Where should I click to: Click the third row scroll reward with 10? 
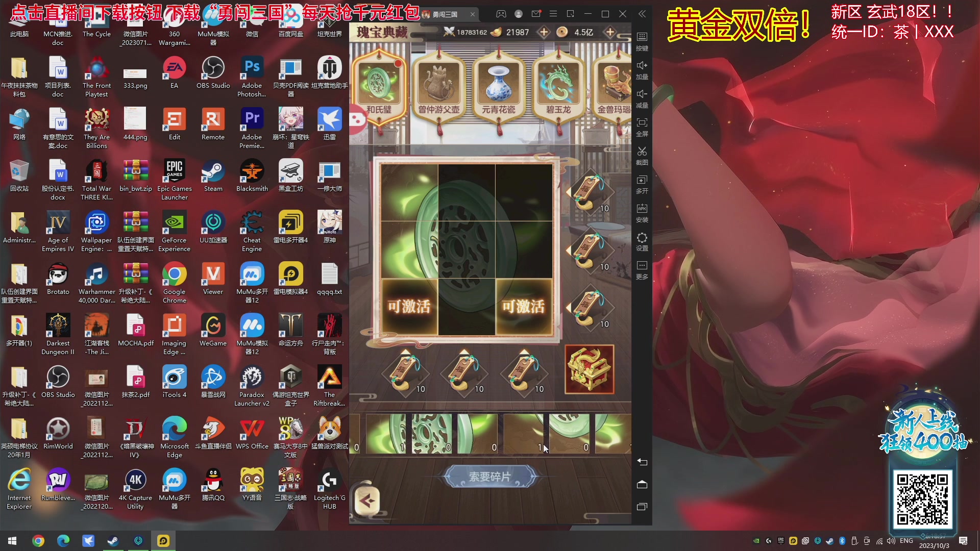click(x=590, y=308)
